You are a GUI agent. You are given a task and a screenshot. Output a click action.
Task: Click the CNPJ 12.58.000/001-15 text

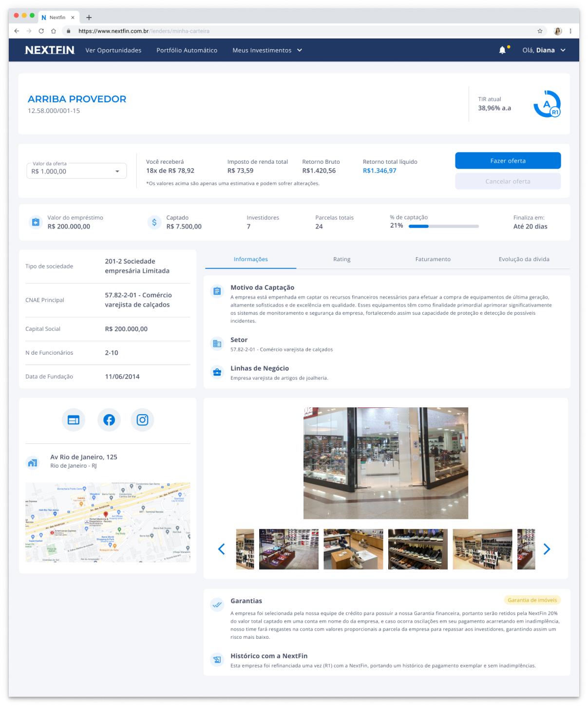point(54,111)
